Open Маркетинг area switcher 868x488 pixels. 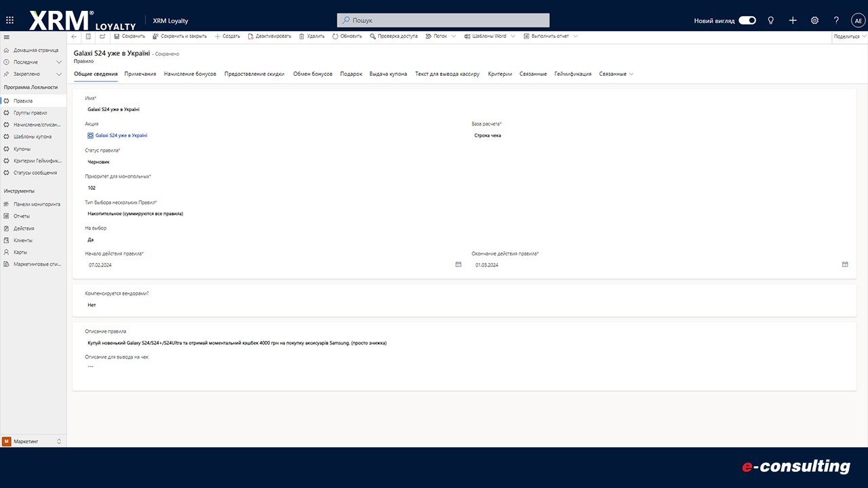point(33,441)
